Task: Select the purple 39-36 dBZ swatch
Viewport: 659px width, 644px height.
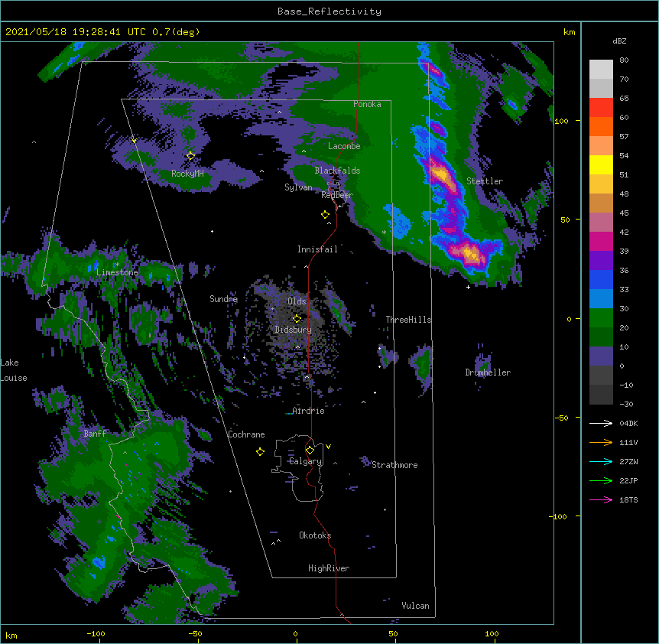Action: pos(601,261)
